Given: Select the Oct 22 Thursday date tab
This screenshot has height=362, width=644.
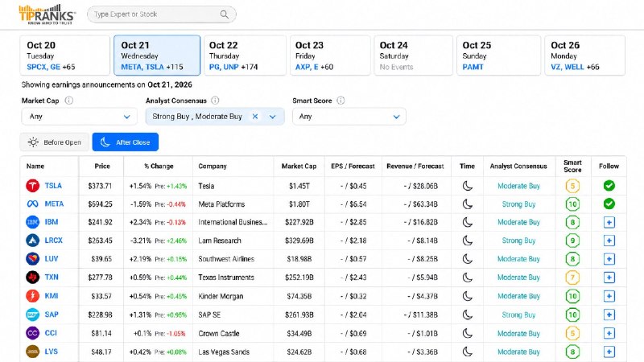Looking at the screenshot, I should click(x=245, y=56).
